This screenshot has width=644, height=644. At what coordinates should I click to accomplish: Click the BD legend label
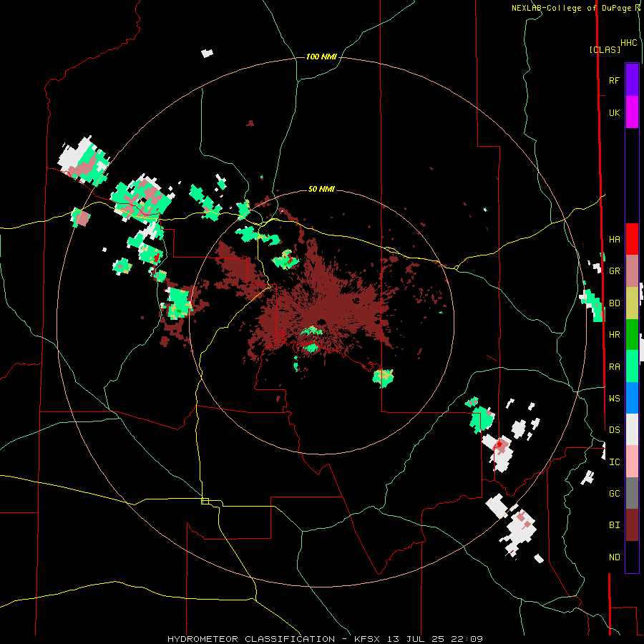coord(614,303)
